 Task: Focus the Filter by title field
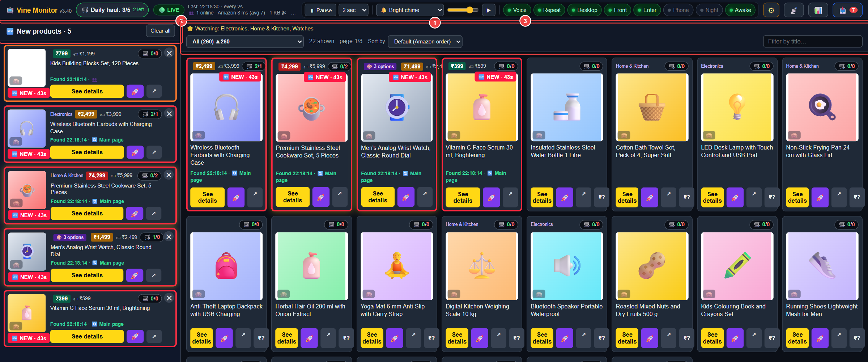pyautogui.click(x=813, y=42)
